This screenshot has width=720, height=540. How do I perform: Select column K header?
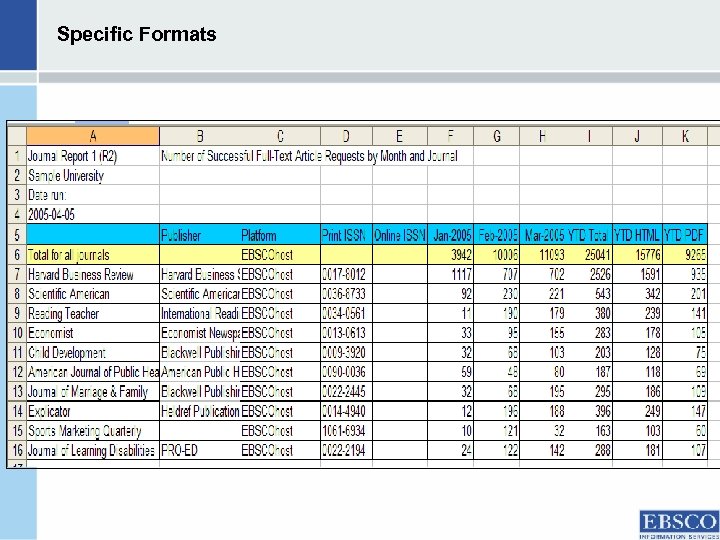685,136
